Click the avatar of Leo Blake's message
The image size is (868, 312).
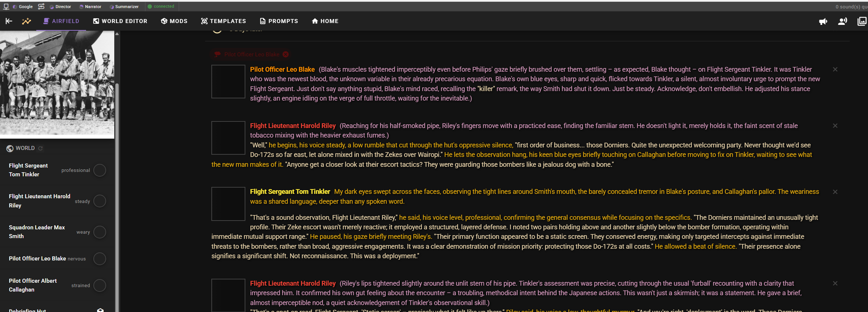228,82
